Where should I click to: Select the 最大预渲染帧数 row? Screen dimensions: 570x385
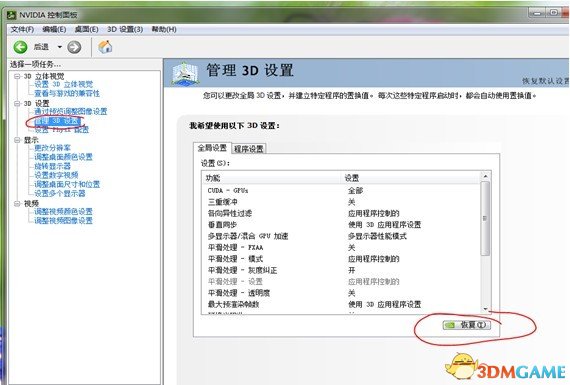pos(341,304)
